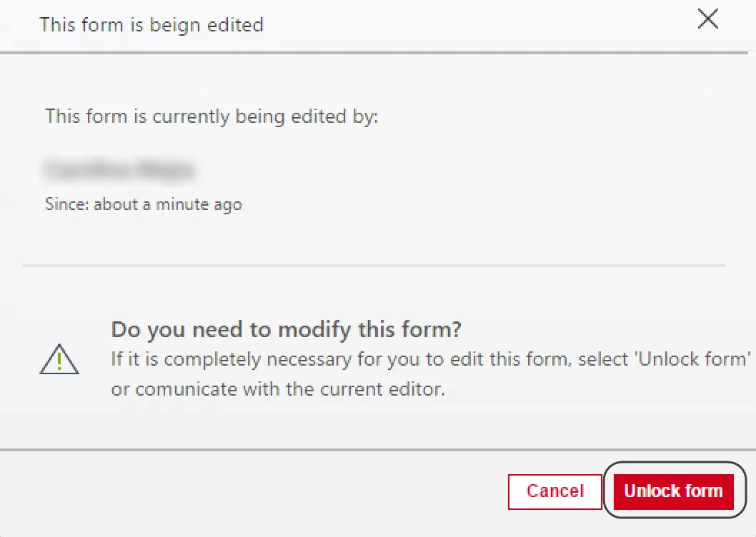This screenshot has width=756, height=537.
Task: Click the empty footer area left of Cancel
Action: [251, 492]
